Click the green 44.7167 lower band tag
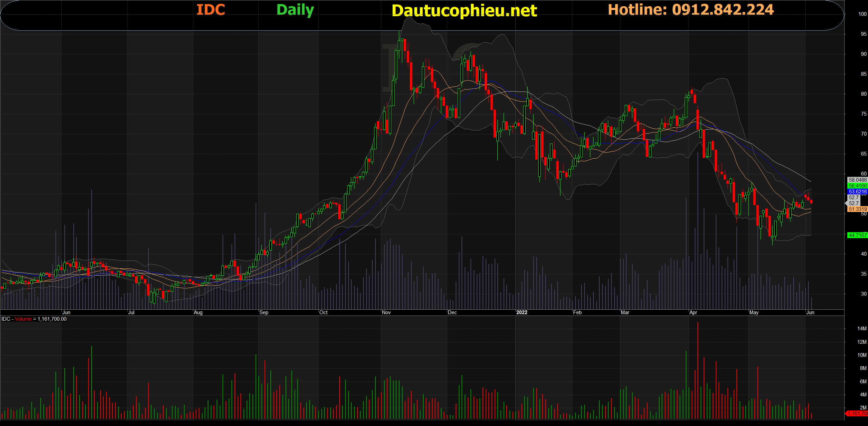868x426 pixels. pos(857,235)
